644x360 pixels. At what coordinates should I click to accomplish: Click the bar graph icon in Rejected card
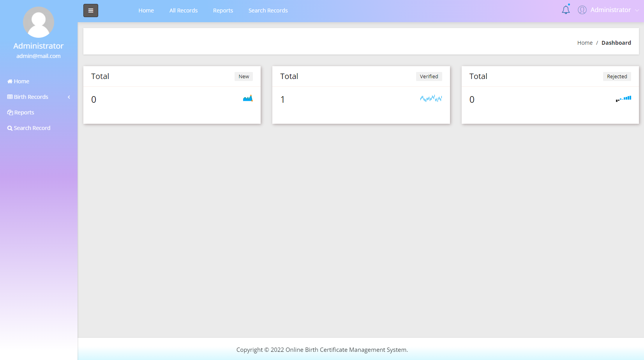point(623,98)
